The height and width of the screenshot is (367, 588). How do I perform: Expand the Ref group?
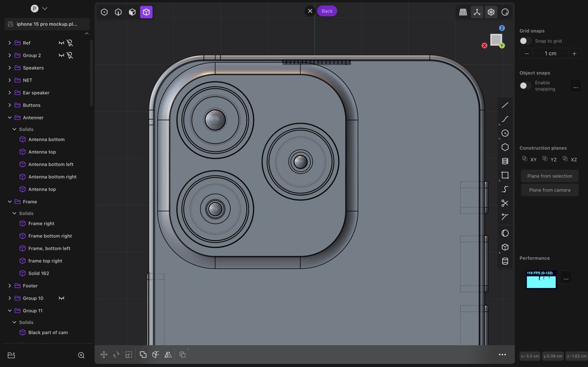pyautogui.click(x=10, y=43)
